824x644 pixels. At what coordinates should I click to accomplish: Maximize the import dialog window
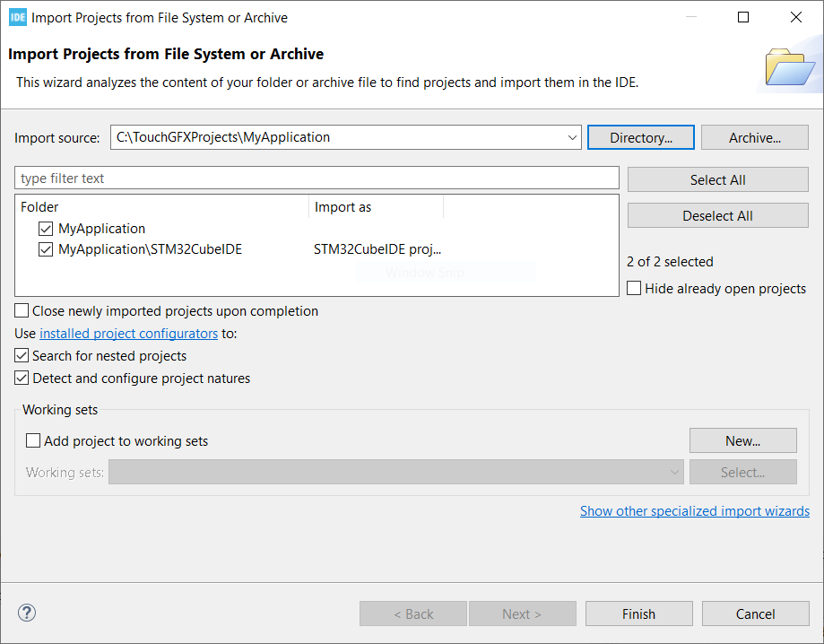click(743, 17)
